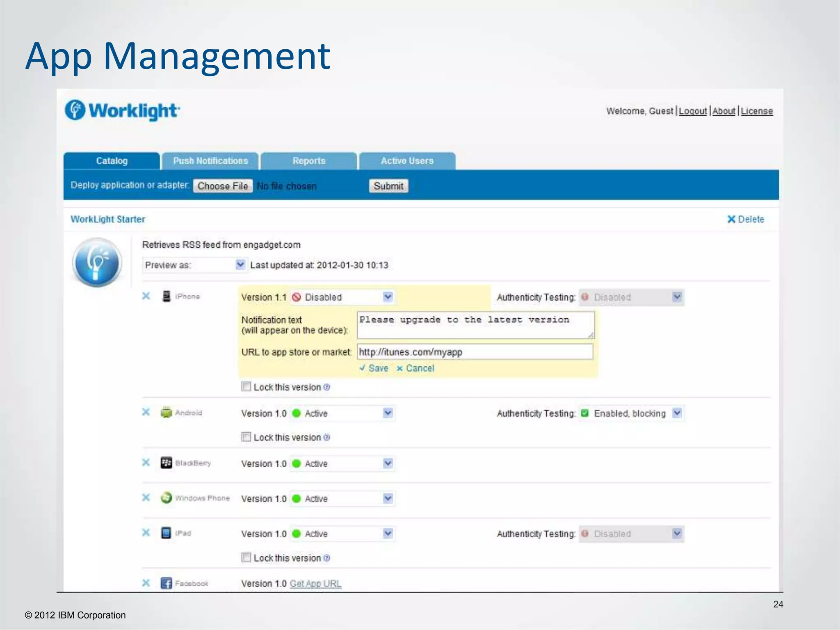Submit the deployment file
840x630 pixels.
click(x=388, y=186)
